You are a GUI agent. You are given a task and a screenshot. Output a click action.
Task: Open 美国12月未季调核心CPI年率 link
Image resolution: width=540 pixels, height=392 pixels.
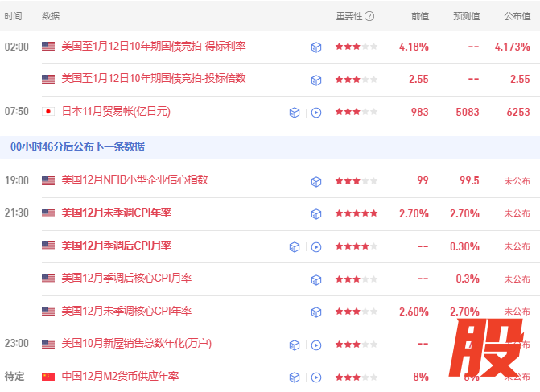coord(126,311)
